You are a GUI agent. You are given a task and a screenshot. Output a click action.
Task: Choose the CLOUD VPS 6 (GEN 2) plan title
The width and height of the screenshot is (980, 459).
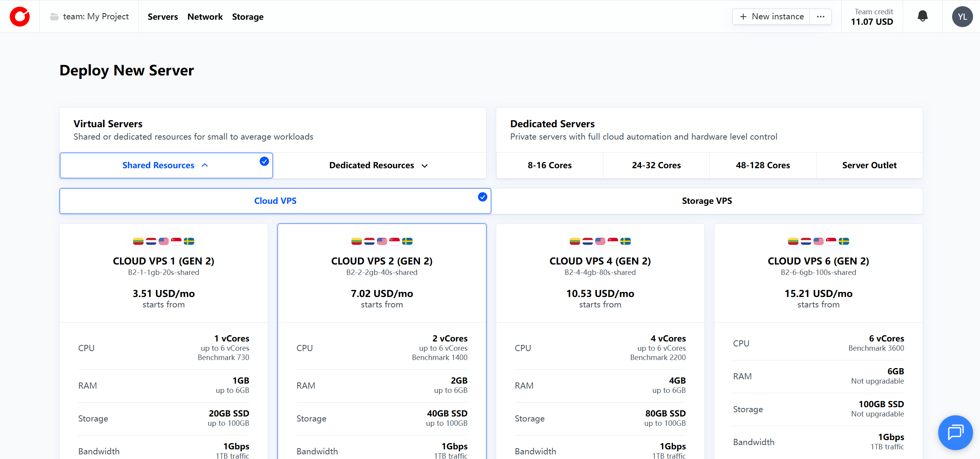click(819, 261)
